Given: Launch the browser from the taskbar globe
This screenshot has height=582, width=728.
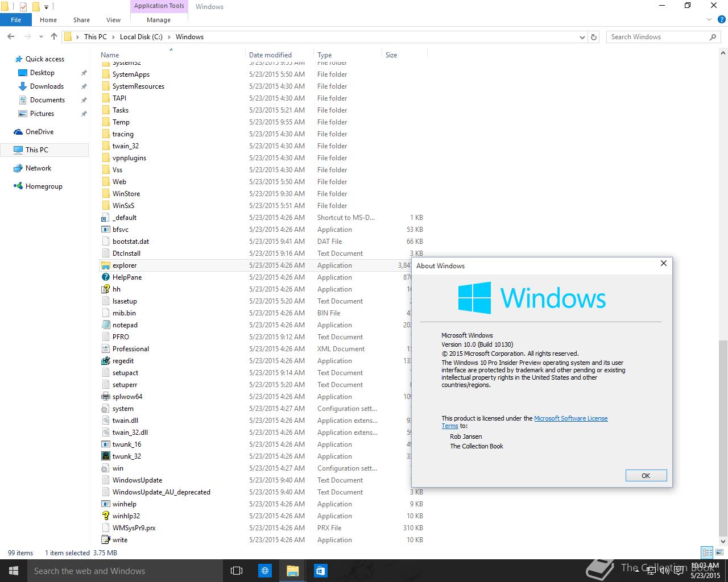Looking at the screenshot, I should (264, 571).
